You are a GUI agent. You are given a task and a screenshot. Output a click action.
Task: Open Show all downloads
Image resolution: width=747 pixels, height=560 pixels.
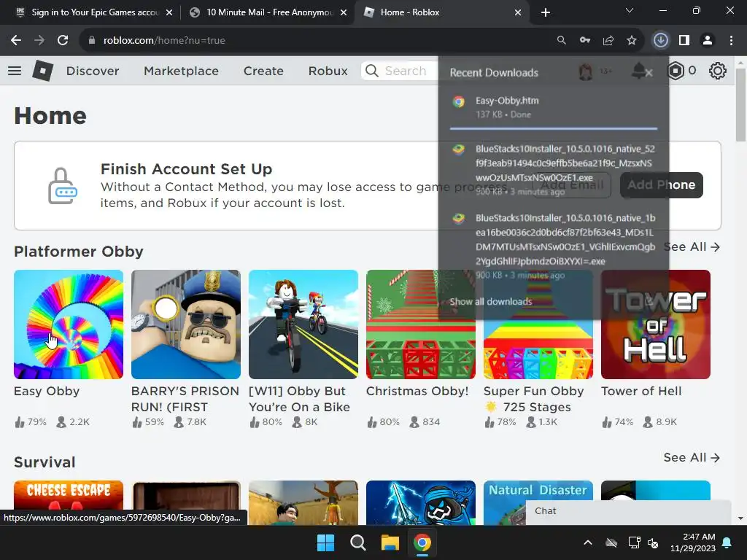coord(491,301)
